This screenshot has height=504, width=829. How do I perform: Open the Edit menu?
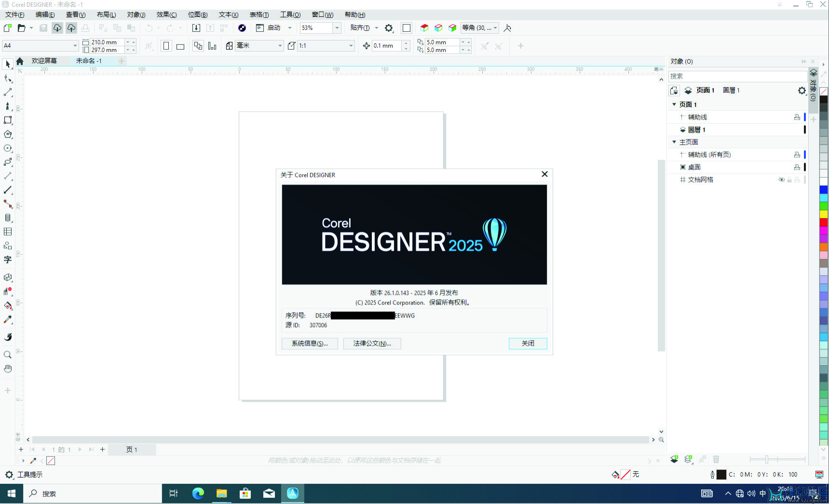pos(45,14)
